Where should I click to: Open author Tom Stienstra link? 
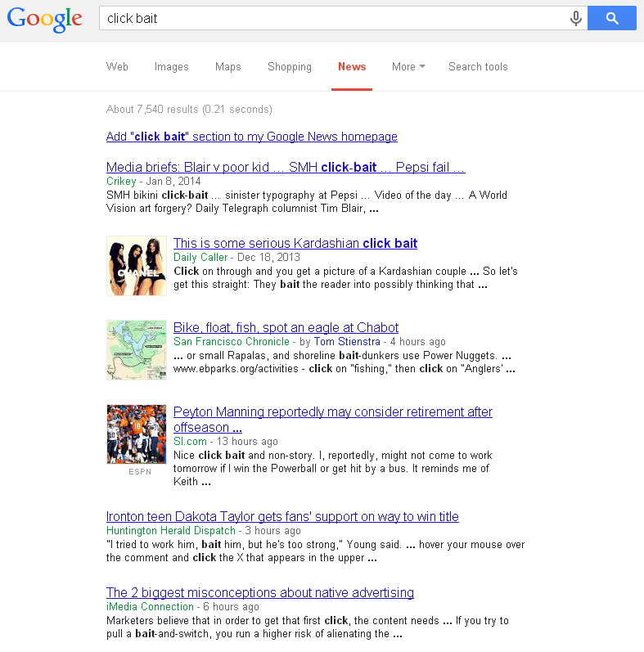347,341
